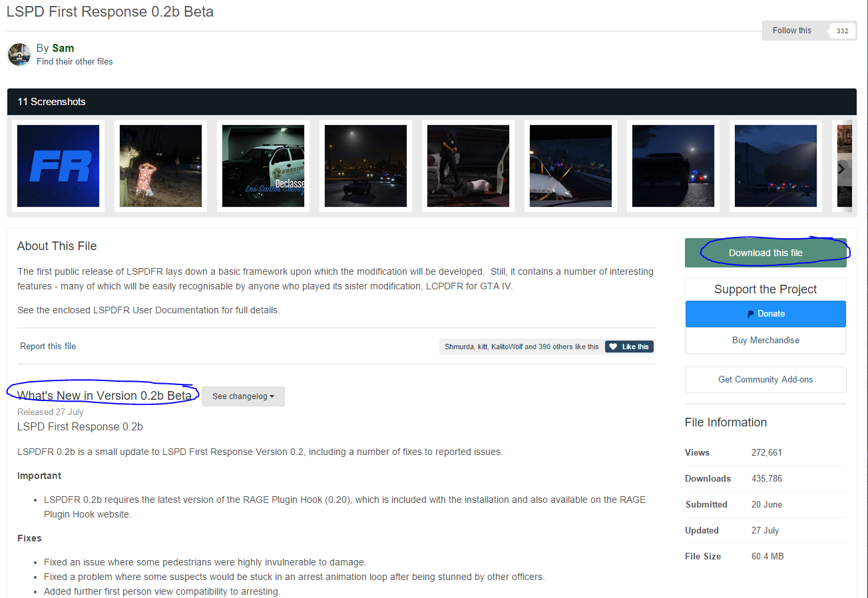Click the heart icon on Like this
The width and height of the screenshot is (868, 598).
(x=613, y=347)
